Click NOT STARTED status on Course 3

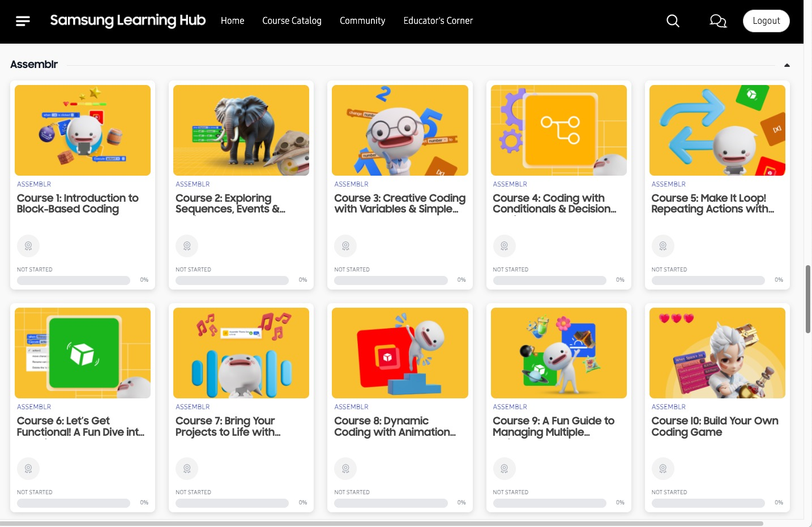click(352, 270)
